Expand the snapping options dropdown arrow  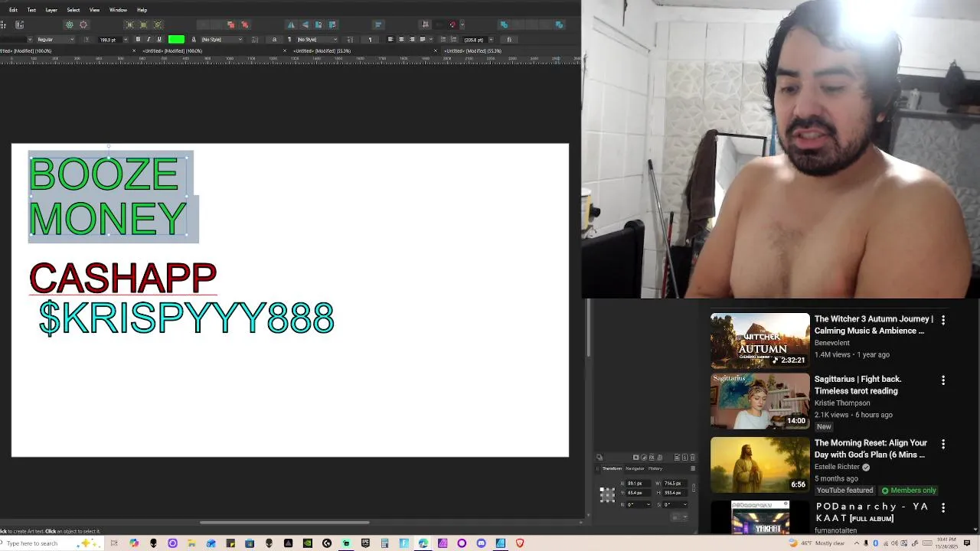pos(462,24)
